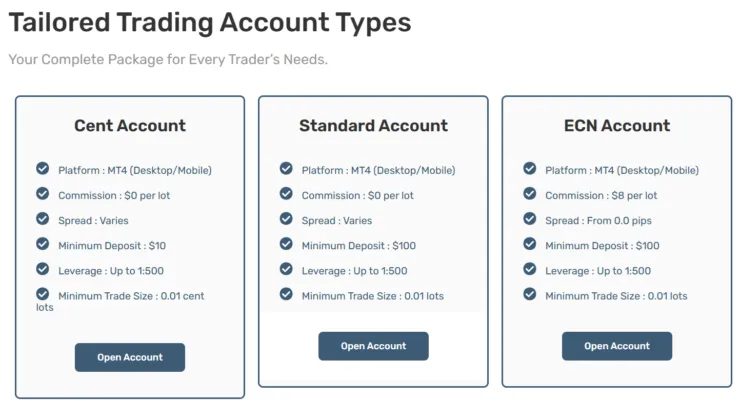740x400 pixels.
Task: Click checkmark beside ECN Spread From 0.0 pips
Action: click(530, 219)
